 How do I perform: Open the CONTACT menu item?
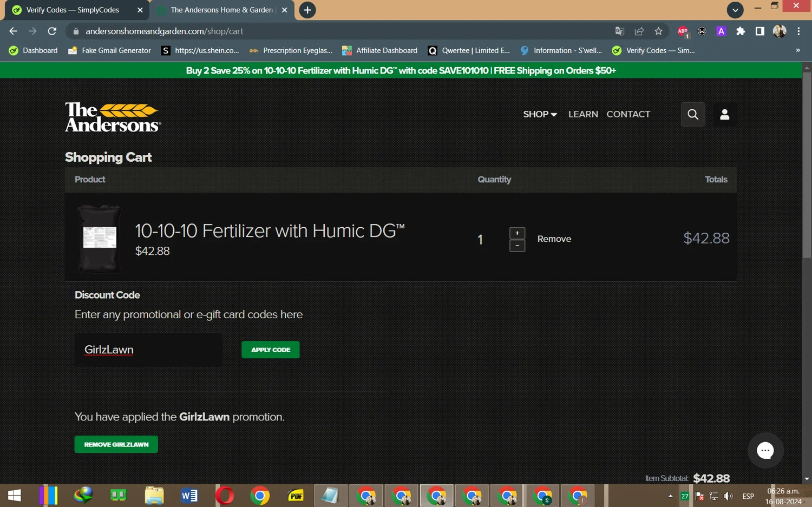(x=628, y=114)
